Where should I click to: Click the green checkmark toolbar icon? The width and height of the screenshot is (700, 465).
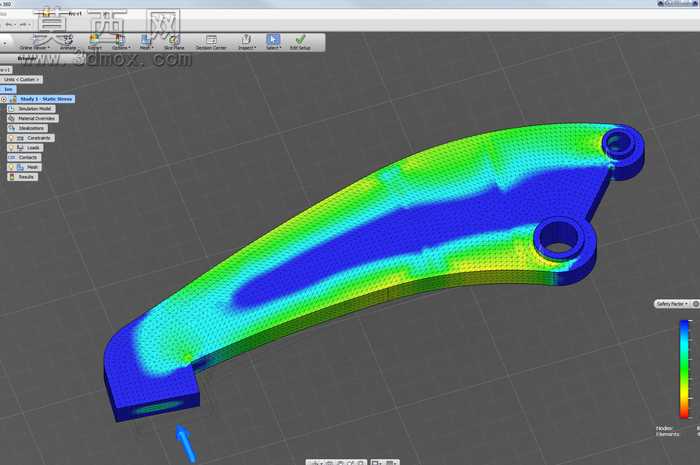300,39
